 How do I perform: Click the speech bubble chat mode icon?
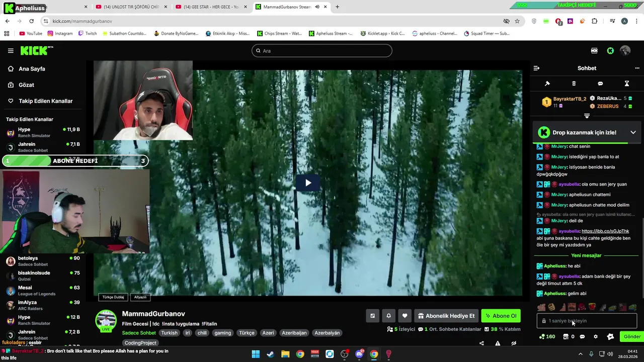[x=600, y=83]
